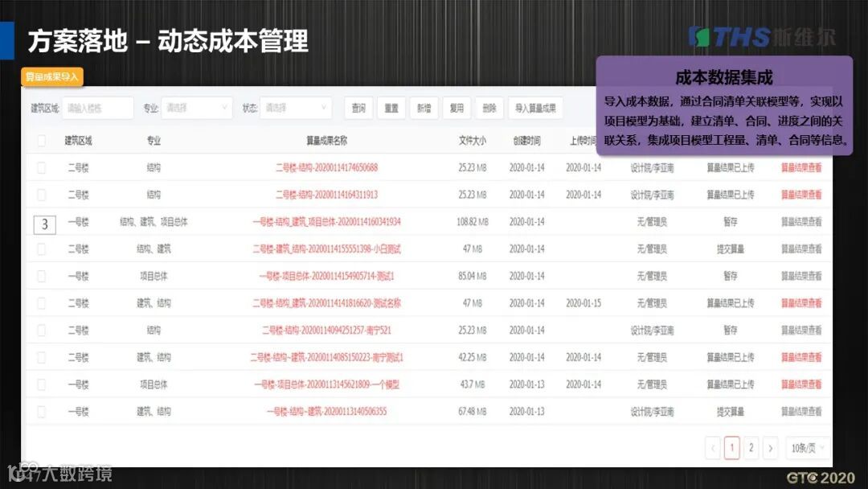Open link 一号楼-结构_建筑_项目总体-20200114160341934
Viewport: 868px width, 489px height.
point(326,221)
